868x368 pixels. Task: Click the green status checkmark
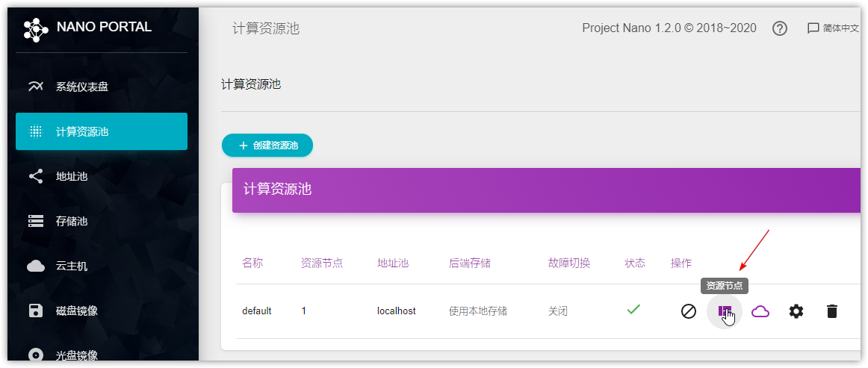[x=633, y=309]
